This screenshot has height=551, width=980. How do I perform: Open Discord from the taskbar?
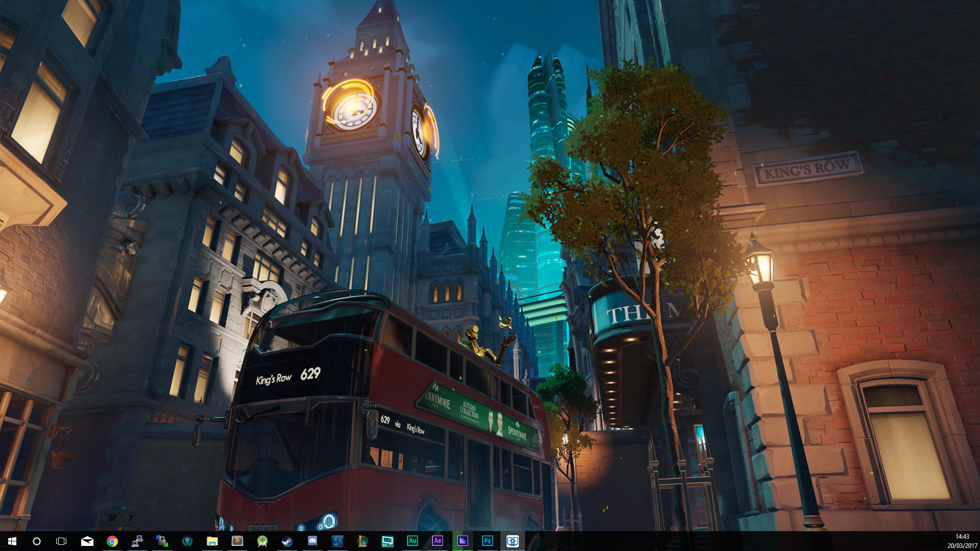(313, 541)
